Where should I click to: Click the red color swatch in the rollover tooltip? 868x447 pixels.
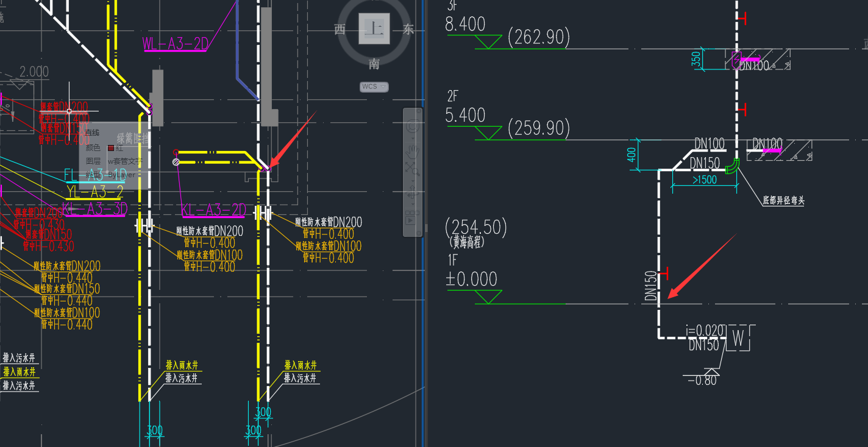pyautogui.click(x=111, y=148)
